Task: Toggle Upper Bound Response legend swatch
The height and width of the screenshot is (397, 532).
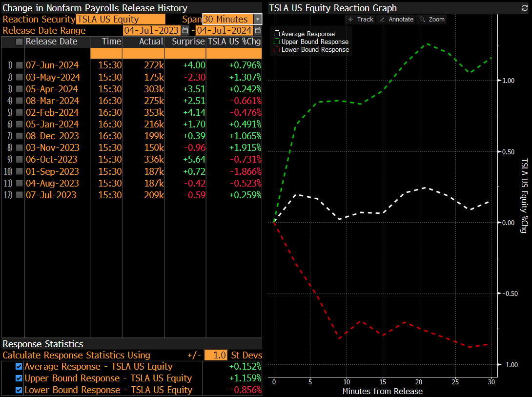Action: [277, 42]
